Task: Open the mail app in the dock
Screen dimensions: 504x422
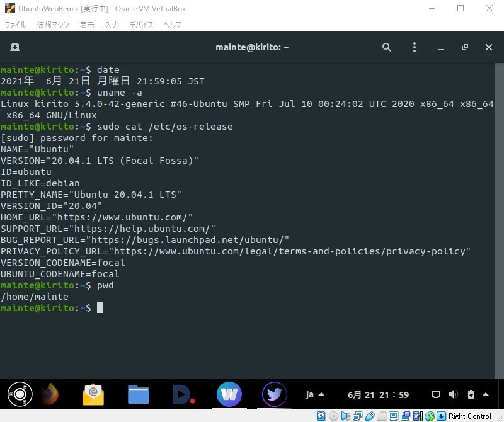Action: [x=93, y=394]
